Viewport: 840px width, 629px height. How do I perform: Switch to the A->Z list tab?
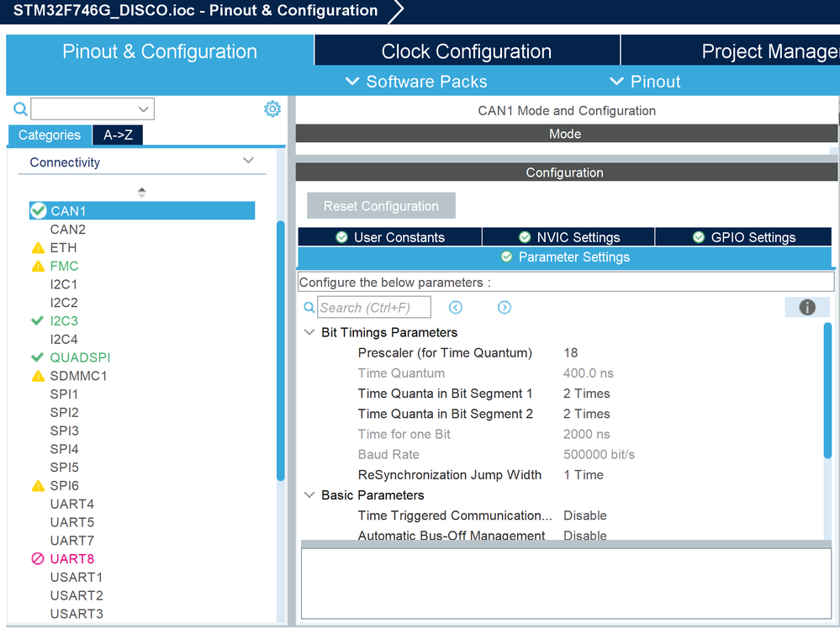pyautogui.click(x=118, y=135)
